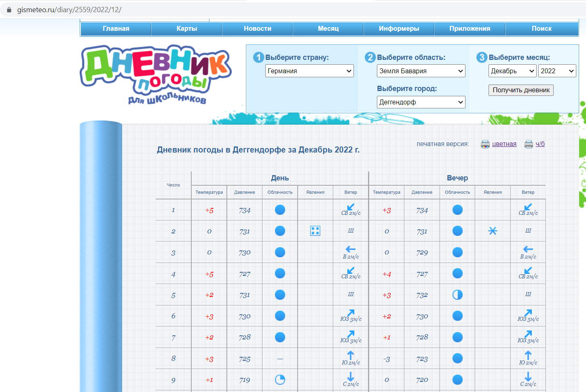The image size is (586, 392).
Task: Open the Новости menu item
Action: pyautogui.click(x=258, y=29)
